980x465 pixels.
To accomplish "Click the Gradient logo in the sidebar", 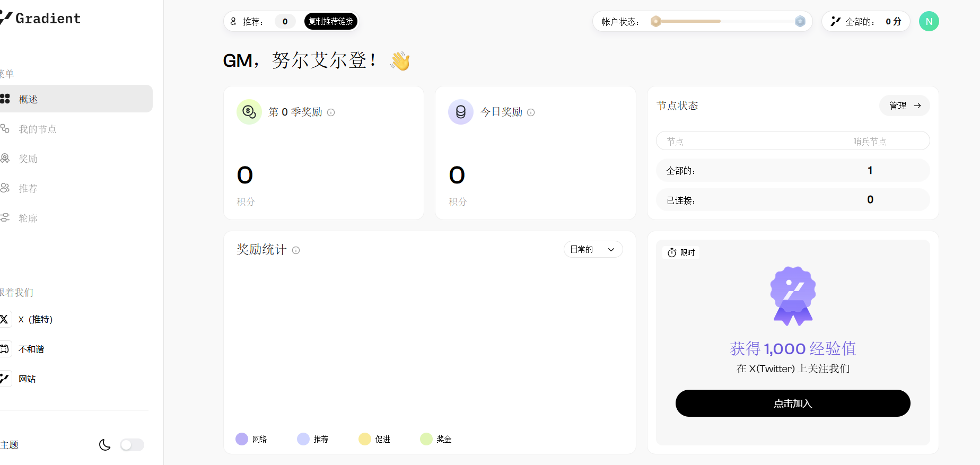I will (41, 19).
